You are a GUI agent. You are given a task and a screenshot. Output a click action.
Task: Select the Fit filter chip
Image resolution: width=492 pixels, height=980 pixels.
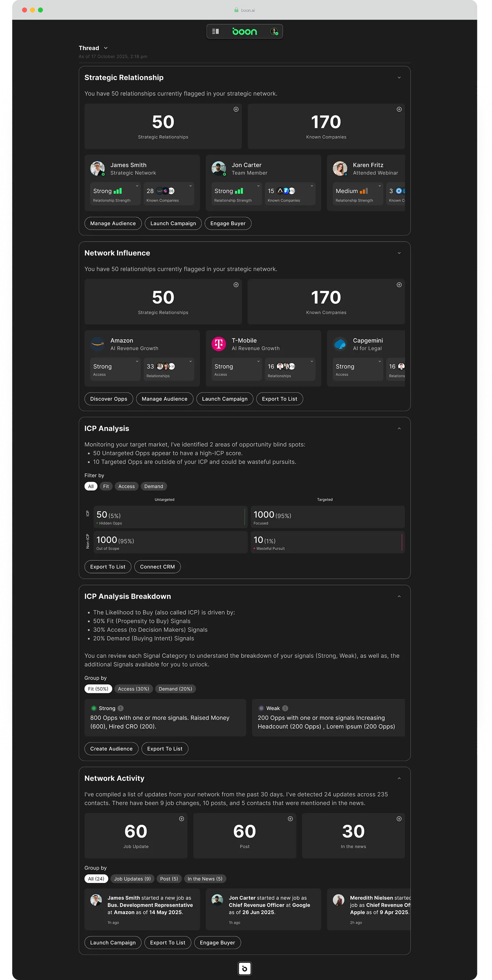(106, 486)
